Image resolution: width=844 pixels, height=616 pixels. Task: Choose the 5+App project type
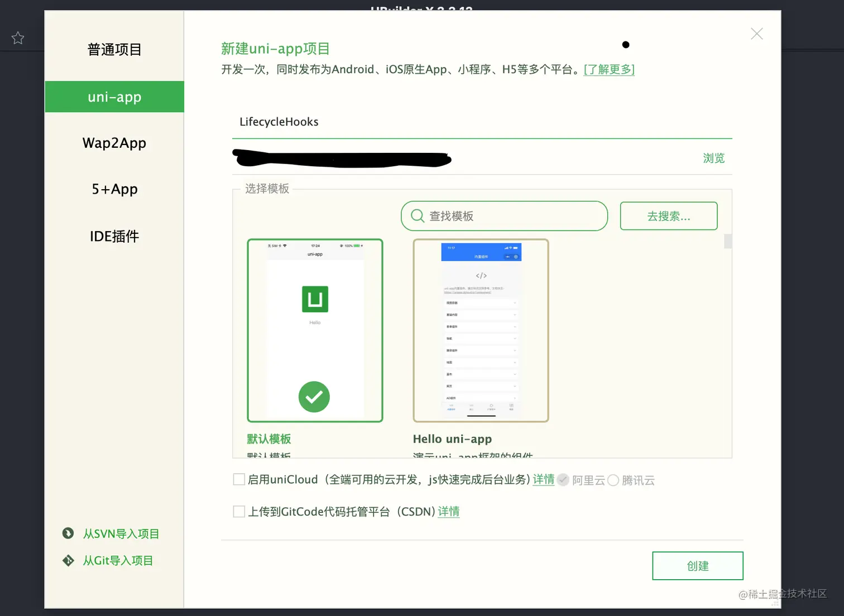(x=114, y=189)
